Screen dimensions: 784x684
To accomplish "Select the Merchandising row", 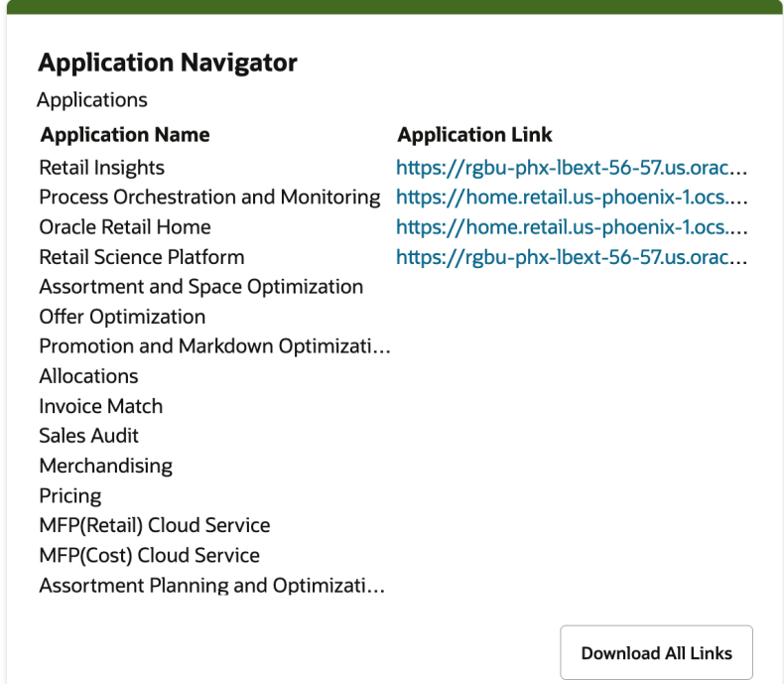I will pos(105,466).
